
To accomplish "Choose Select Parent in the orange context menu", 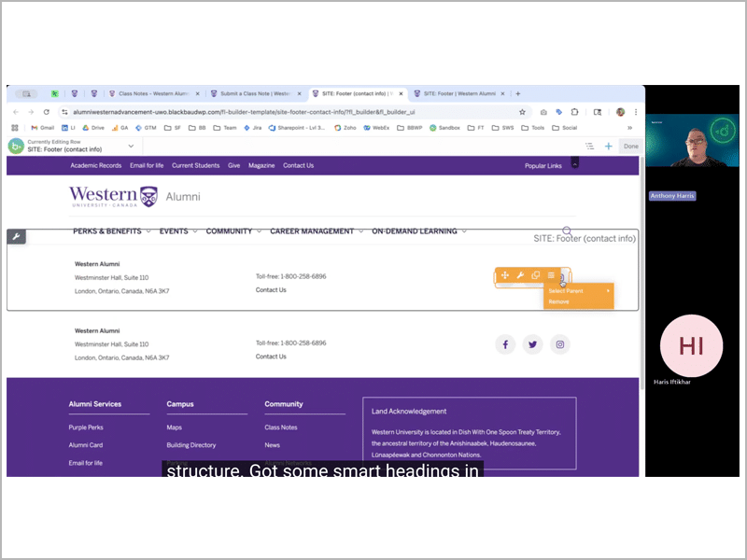I will point(567,291).
